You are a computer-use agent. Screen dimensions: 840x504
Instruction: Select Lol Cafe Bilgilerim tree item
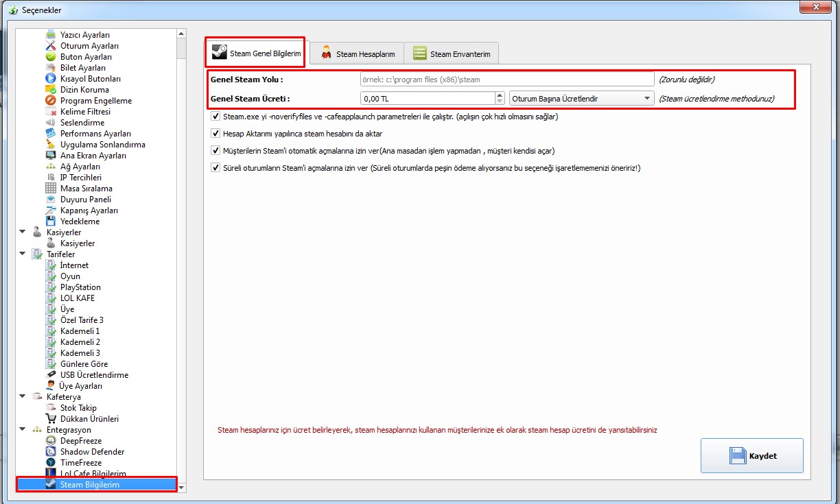[x=93, y=474]
